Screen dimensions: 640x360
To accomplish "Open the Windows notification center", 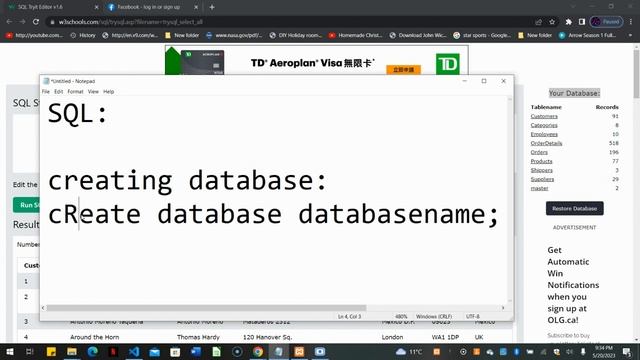I will point(627,351).
